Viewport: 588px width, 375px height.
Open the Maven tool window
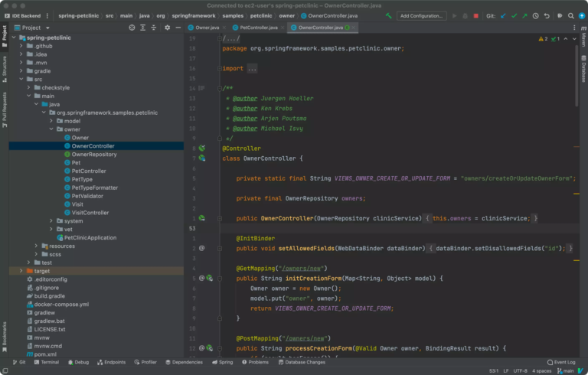tap(583, 37)
